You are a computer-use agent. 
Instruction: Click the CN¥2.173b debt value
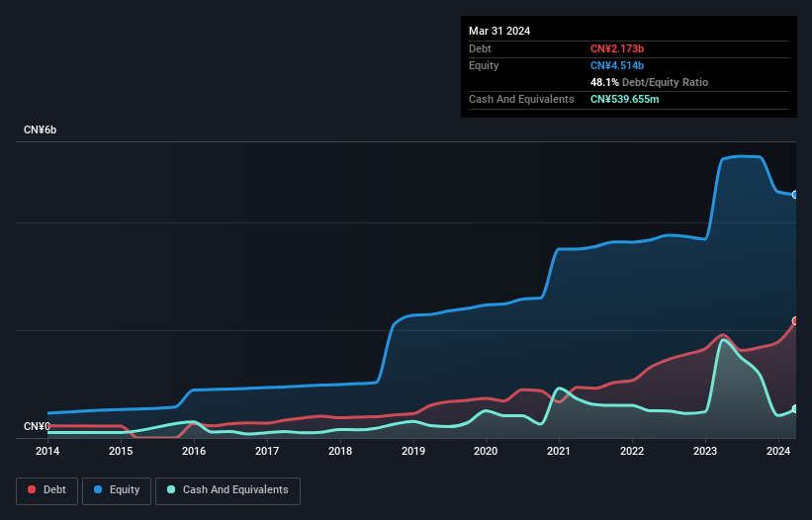point(617,48)
